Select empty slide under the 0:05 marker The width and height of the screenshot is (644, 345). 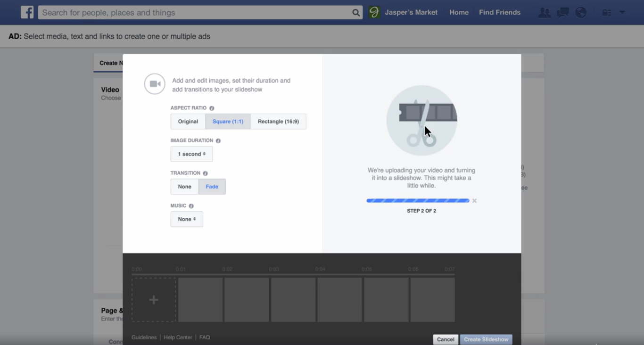pos(386,300)
